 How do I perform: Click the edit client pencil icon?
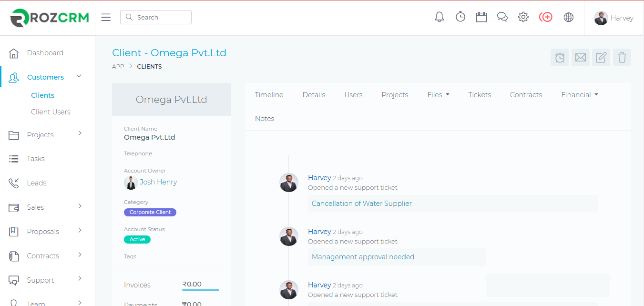click(601, 58)
